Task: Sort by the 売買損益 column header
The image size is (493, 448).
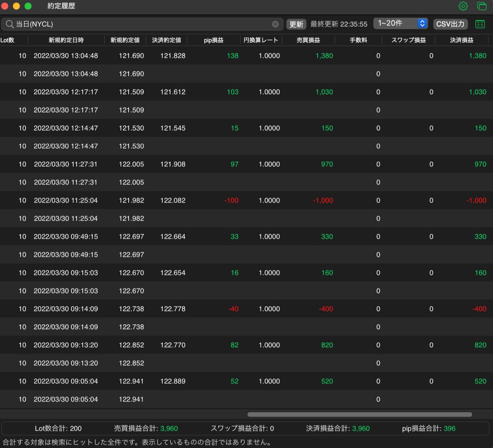Action: pyautogui.click(x=308, y=40)
